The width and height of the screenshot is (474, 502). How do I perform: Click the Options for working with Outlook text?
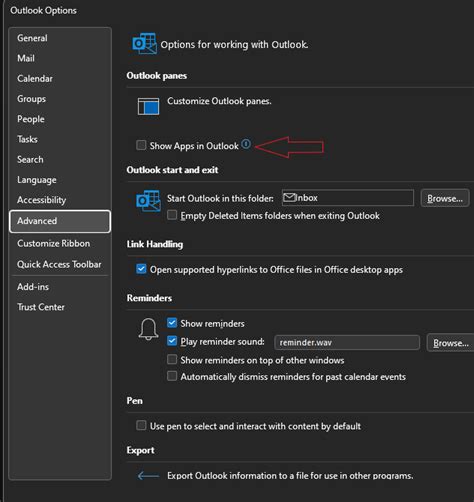click(234, 45)
